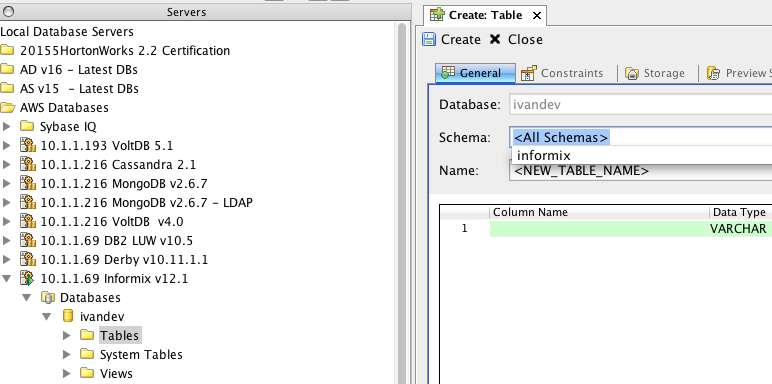Expand the 10.1.1.193 VoltDB 5.1 node
This screenshot has height=384, width=772.
(6, 145)
